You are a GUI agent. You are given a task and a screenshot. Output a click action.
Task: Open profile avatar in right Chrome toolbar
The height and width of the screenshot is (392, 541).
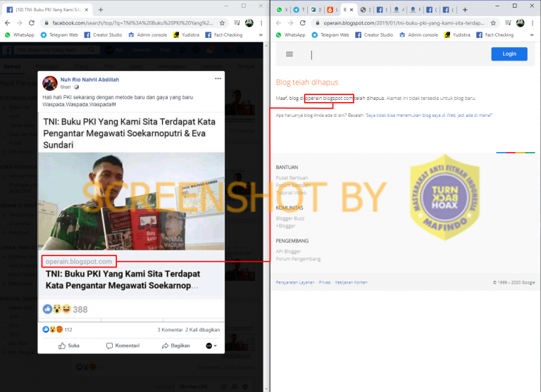(521, 23)
